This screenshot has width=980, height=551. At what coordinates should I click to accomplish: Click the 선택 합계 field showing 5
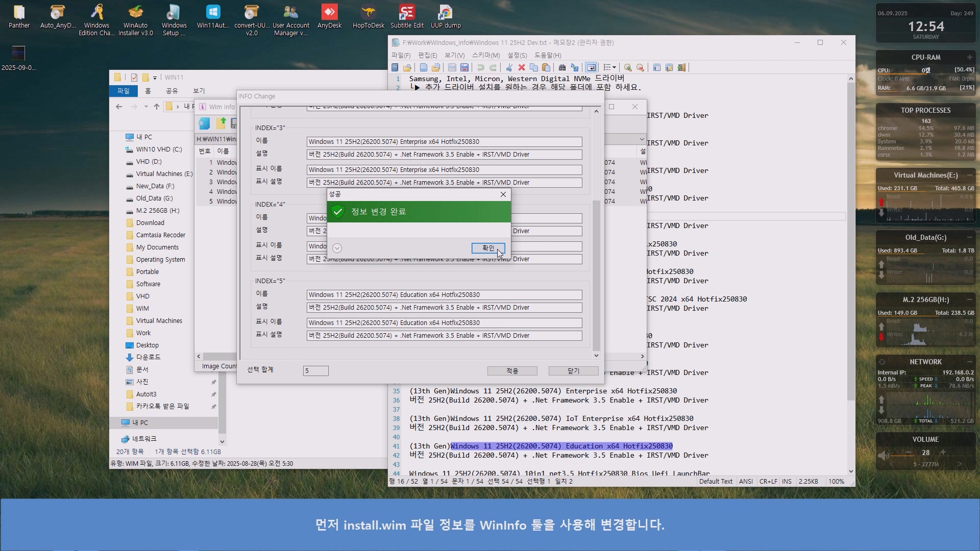pyautogui.click(x=315, y=371)
